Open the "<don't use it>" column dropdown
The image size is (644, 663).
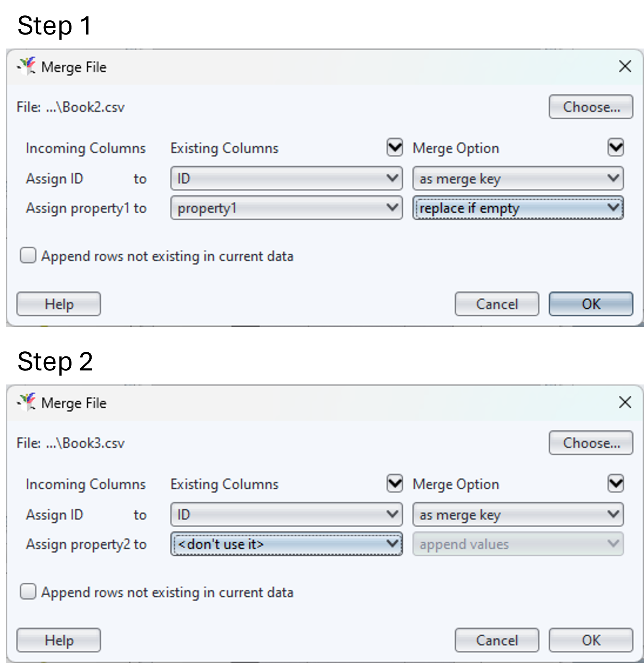(286, 544)
